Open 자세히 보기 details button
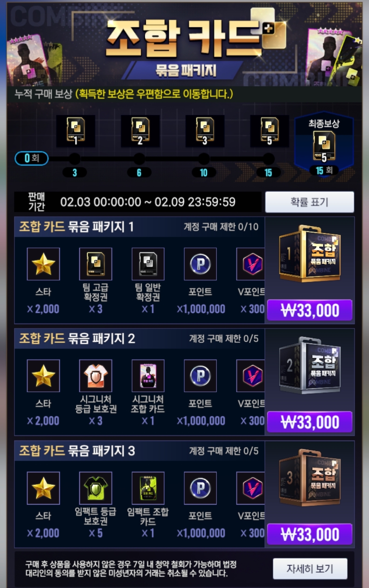The height and width of the screenshot is (588, 369). pyautogui.click(x=310, y=569)
